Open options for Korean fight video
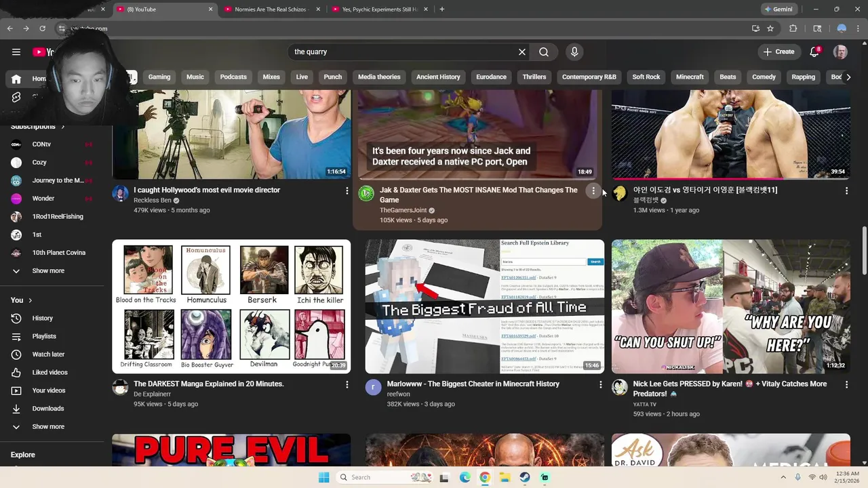868x488 pixels. pyautogui.click(x=846, y=191)
